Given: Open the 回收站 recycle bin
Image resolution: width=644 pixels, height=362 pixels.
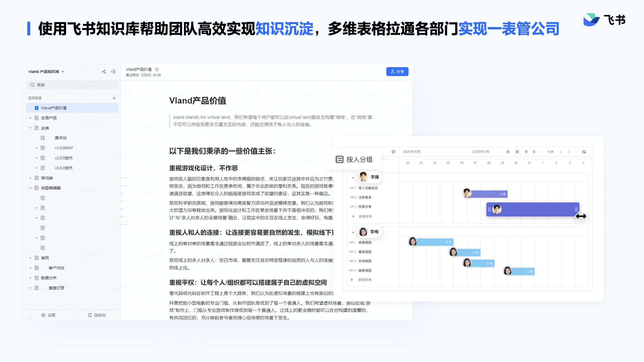Looking at the screenshot, I should pyautogui.click(x=97, y=315).
